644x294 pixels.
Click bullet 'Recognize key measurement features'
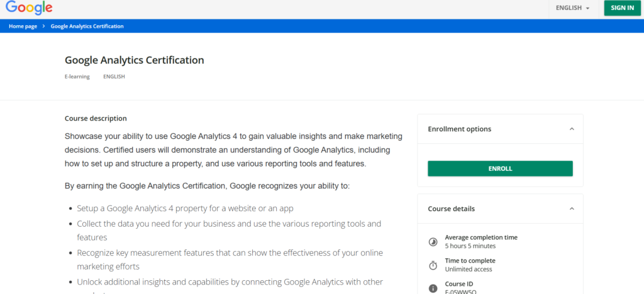230,259
